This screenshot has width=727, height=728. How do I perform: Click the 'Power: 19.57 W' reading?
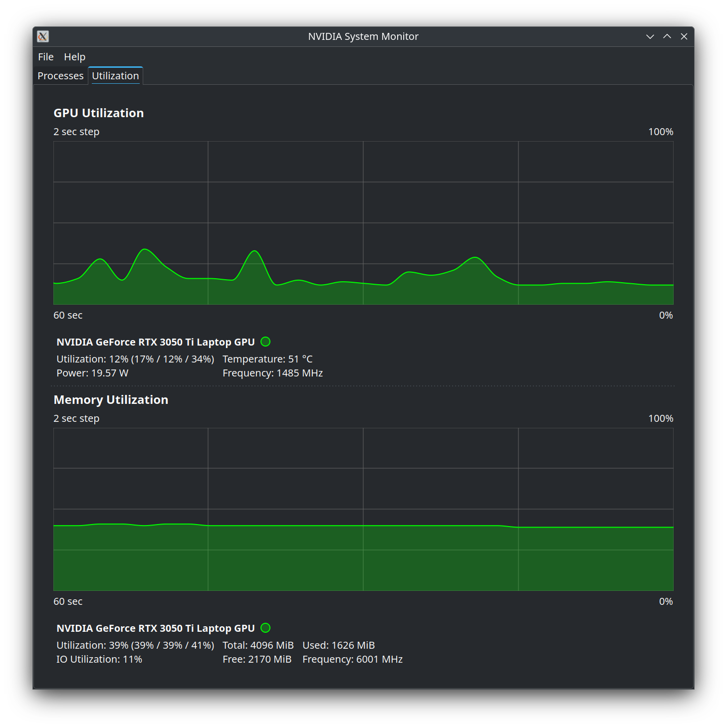click(x=92, y=373)
